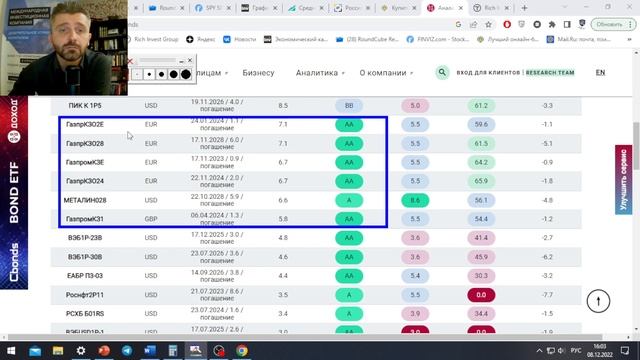Screen dimensions: 640x360
Task: Open the Chrome three-dot menu
Action: click(631, 24)
